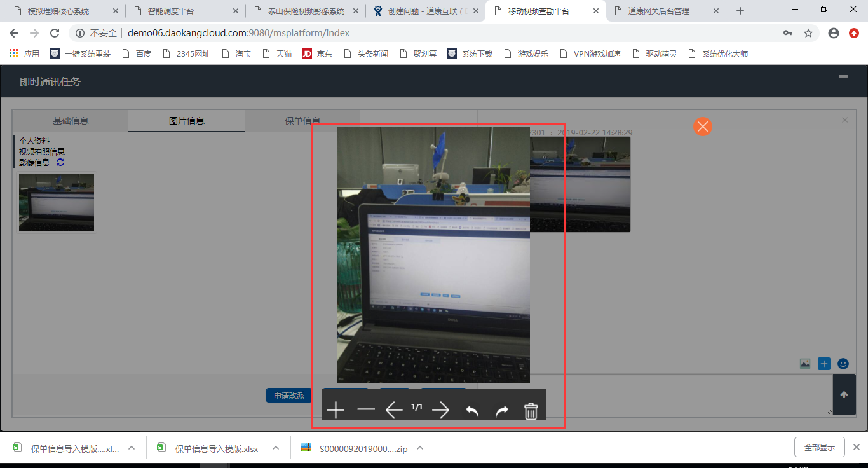Open the laptop photo thumbnail on the left
Viewport: 868px width, 468px height.
[x=57, y=202]
